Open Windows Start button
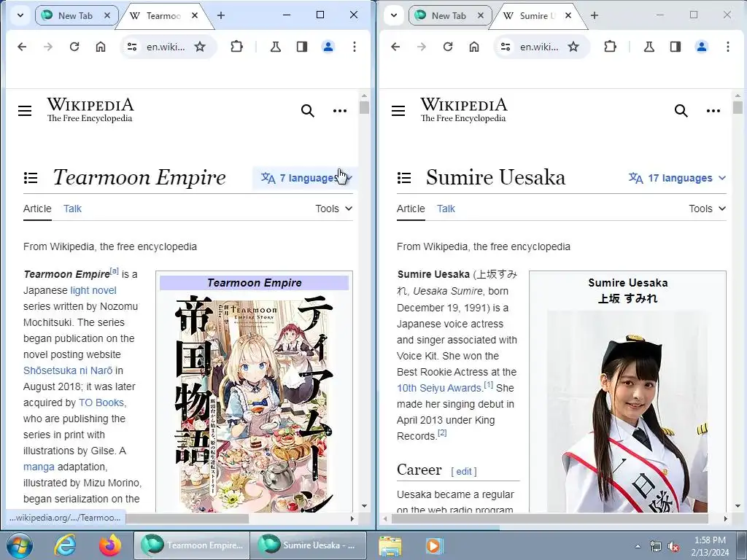Screen dimensions: 747x560 point(19,545)
